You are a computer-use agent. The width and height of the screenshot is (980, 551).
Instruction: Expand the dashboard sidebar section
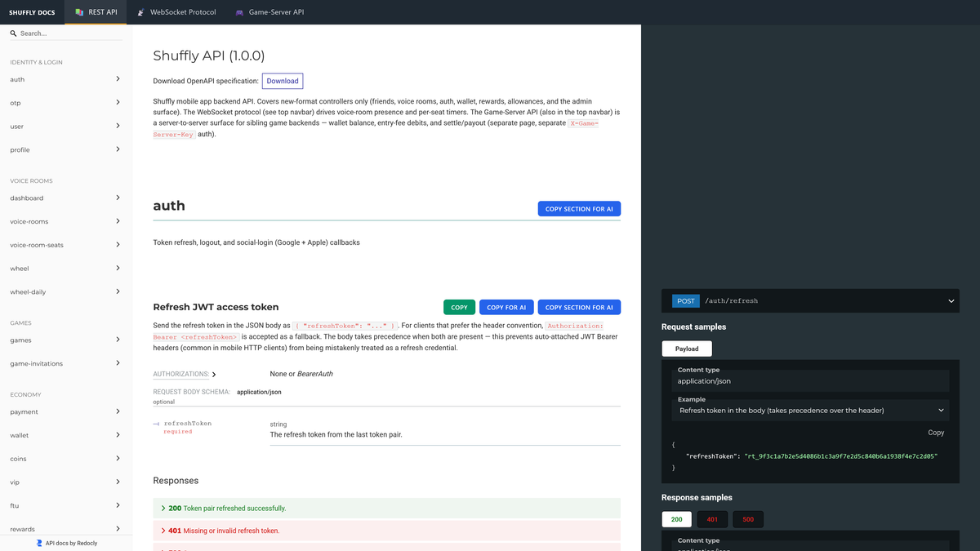66,198
